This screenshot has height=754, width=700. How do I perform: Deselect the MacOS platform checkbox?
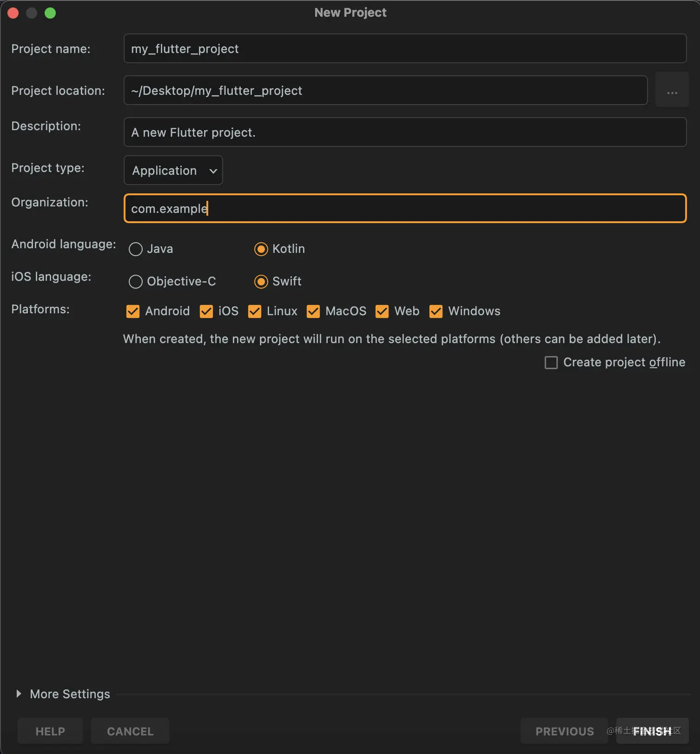coord(313,311)
